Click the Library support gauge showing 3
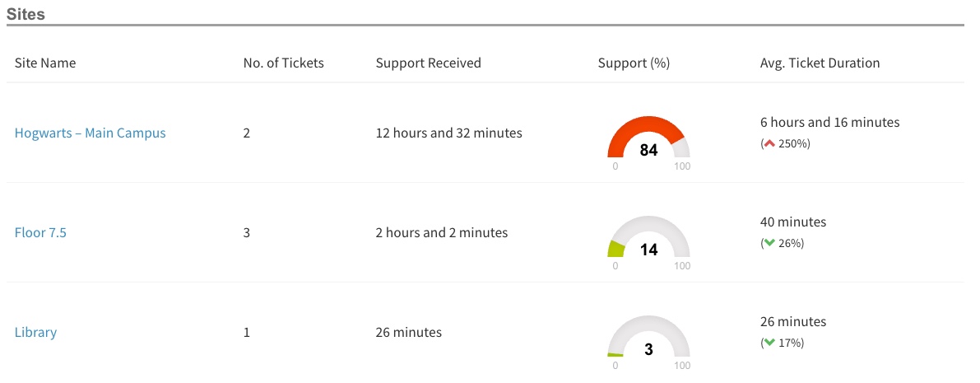980x383 pixels. click(x=648, y=339)
